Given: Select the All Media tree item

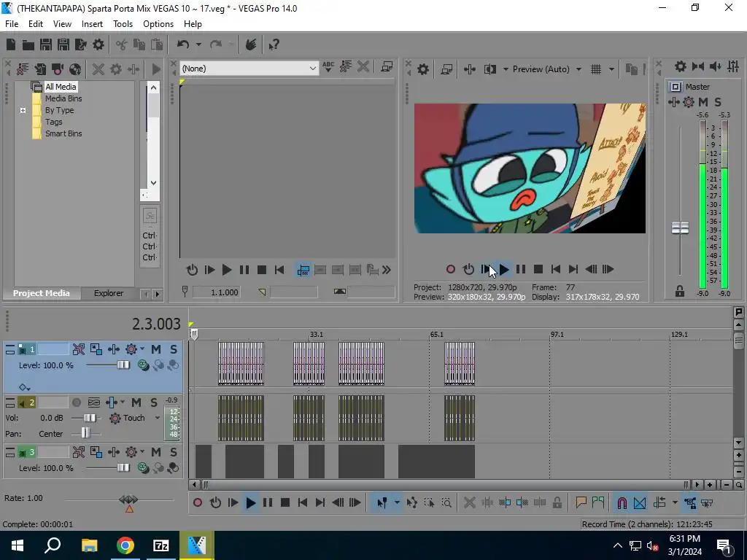Looking at the screenshot, I should click(61, 87).
